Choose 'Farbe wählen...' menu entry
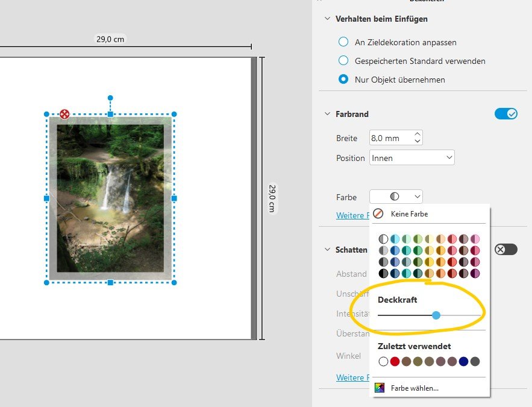This screenshot has height=407, width=532. (x=415, y=388)
